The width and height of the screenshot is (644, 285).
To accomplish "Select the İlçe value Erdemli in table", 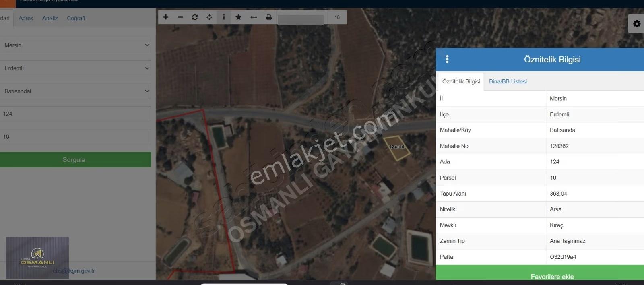I will pyautogui.click(x=559, y=114).
